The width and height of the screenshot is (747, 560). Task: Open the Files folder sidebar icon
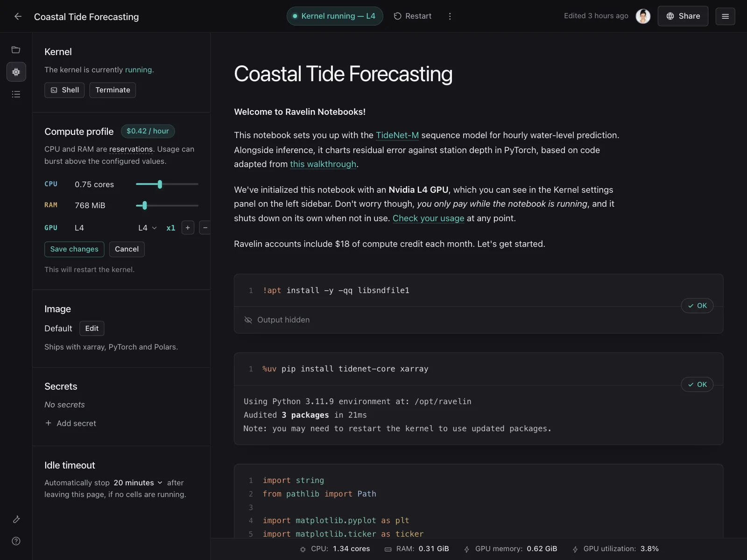tap(16, 50)
